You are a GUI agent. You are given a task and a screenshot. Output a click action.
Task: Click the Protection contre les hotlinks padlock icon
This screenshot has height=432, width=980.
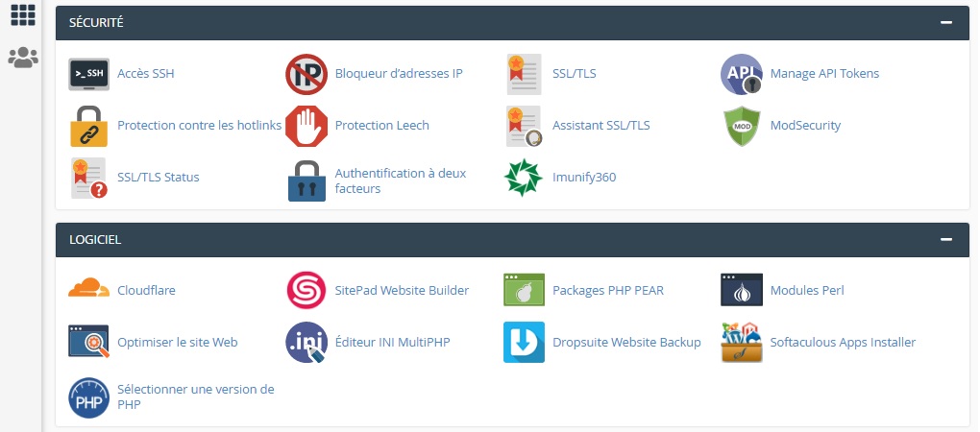click(x=89, y=126)
